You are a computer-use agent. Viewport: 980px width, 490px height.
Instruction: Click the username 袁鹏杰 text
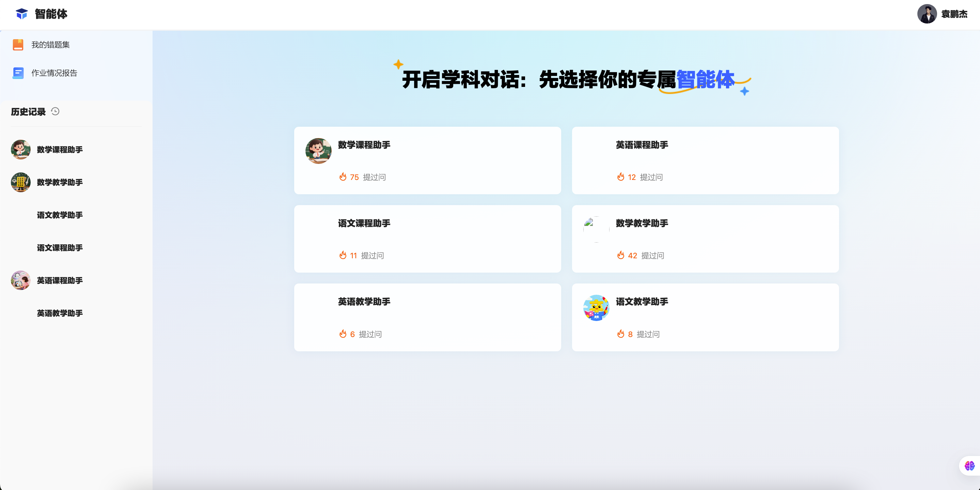click(954, 14)
